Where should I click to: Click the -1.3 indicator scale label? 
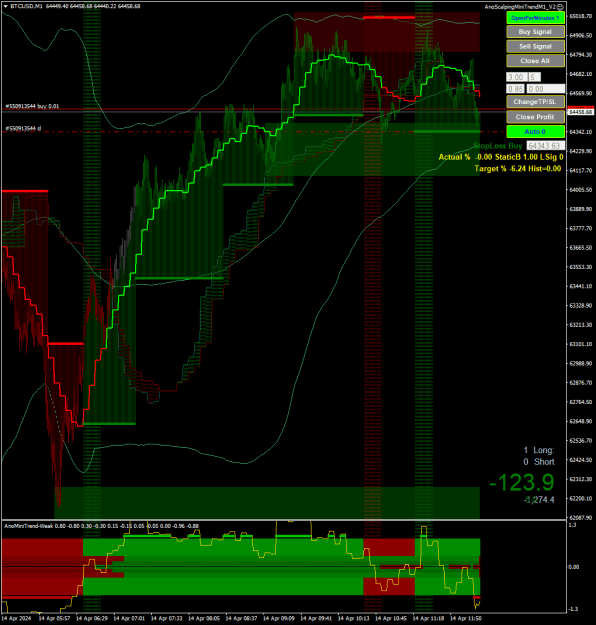coord(572,609)
